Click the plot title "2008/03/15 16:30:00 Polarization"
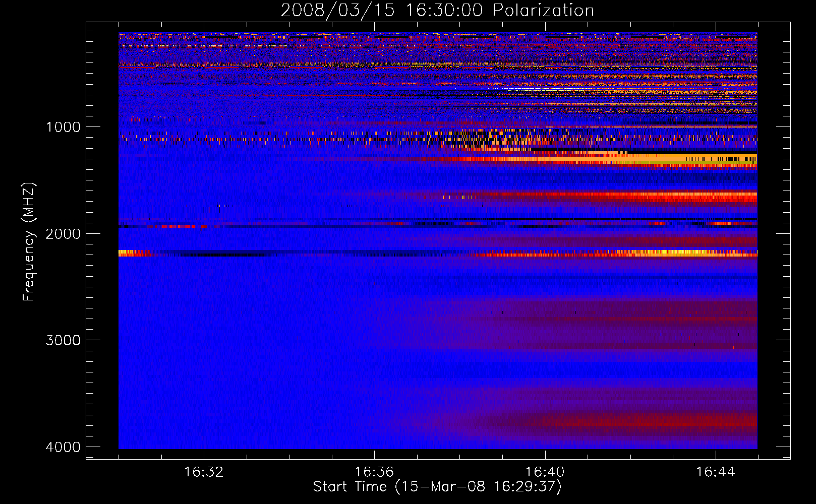The height and width of the screenshot is (504, 816). (x=437, y=10)
